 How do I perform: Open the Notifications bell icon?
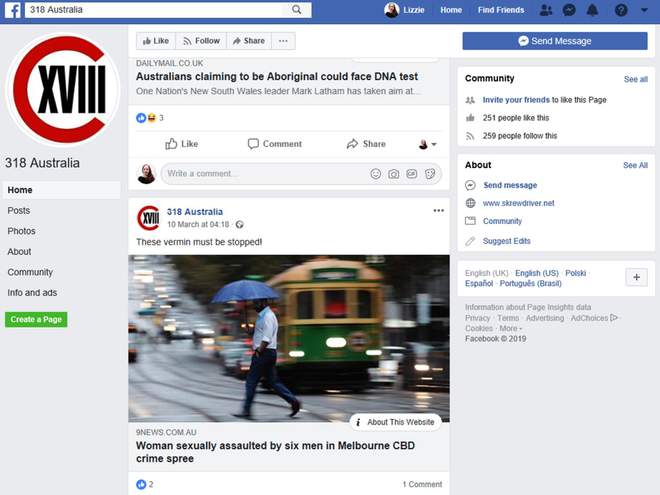593,10
